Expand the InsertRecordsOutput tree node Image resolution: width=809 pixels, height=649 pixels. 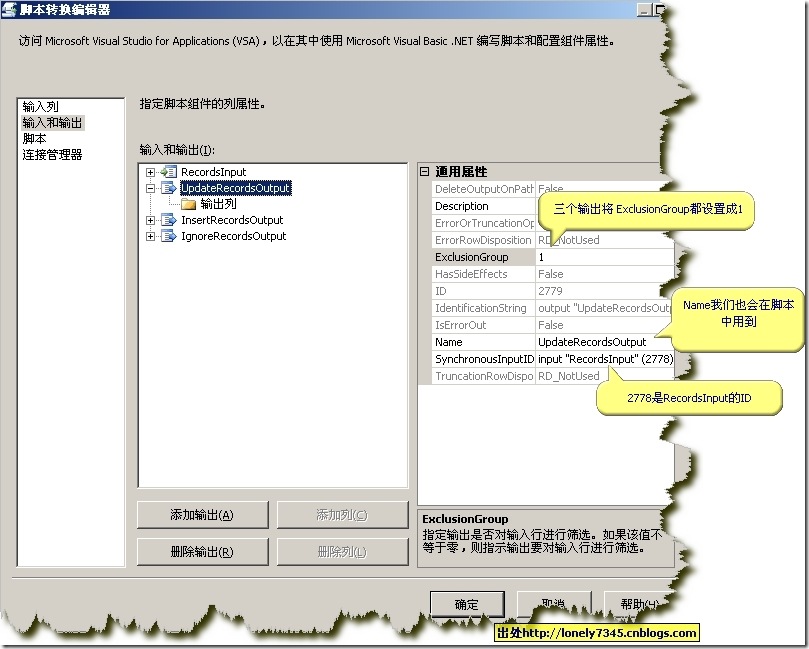(x=150, y=220)
